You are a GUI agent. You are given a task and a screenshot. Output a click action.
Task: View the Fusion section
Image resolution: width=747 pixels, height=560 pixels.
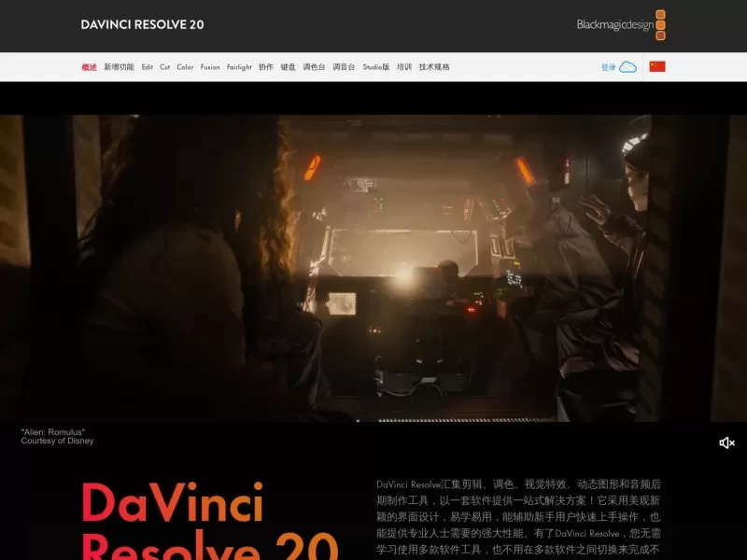point(209,66)
